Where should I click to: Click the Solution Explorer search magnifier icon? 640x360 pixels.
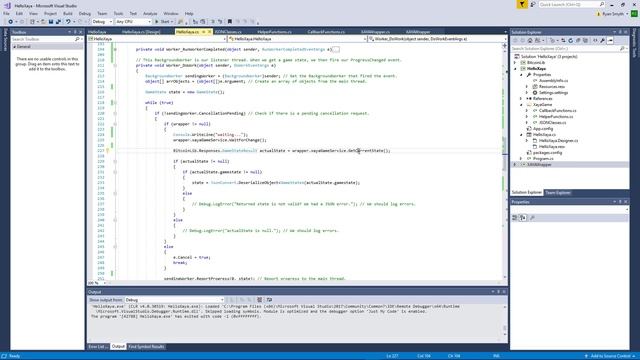[x=622, y=49]
